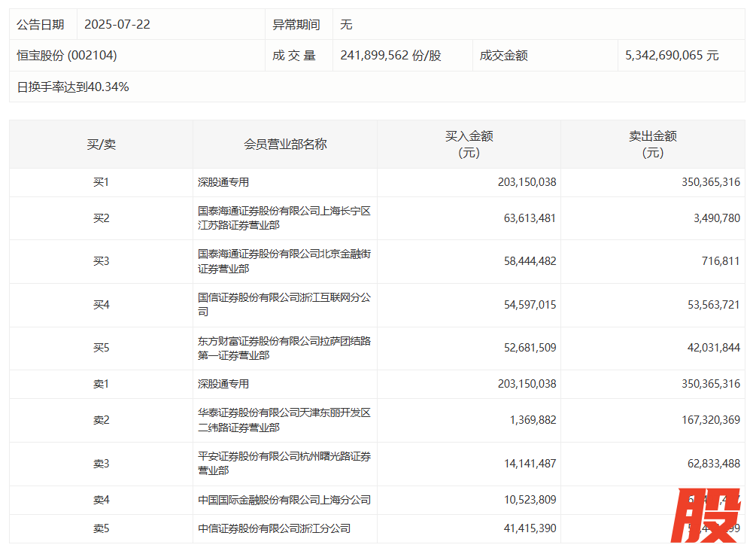Click the 卖2 sell amount 167,320,369
Viewport: 756px width, 557px height.
[x=703, y=420]
